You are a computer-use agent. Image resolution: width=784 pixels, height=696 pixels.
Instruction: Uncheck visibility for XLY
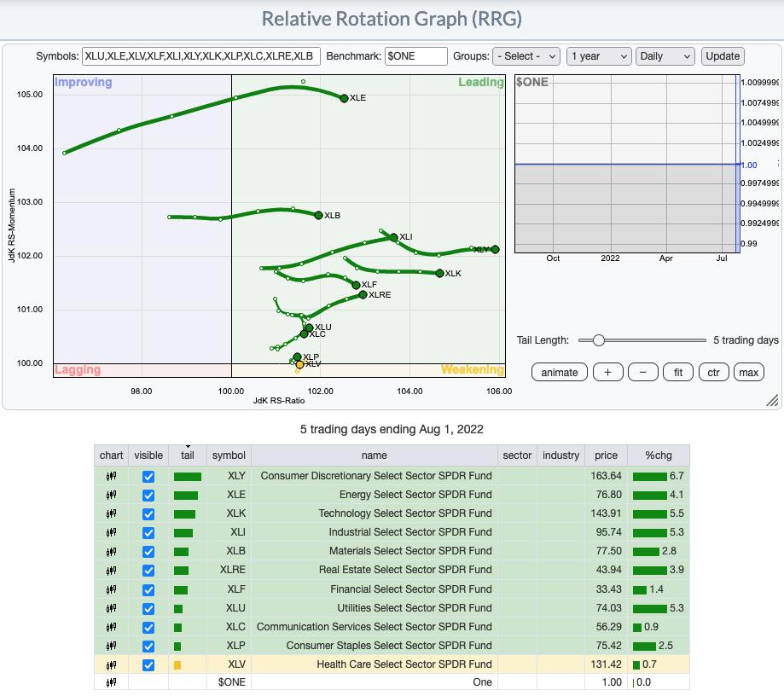tap(148, 477)
